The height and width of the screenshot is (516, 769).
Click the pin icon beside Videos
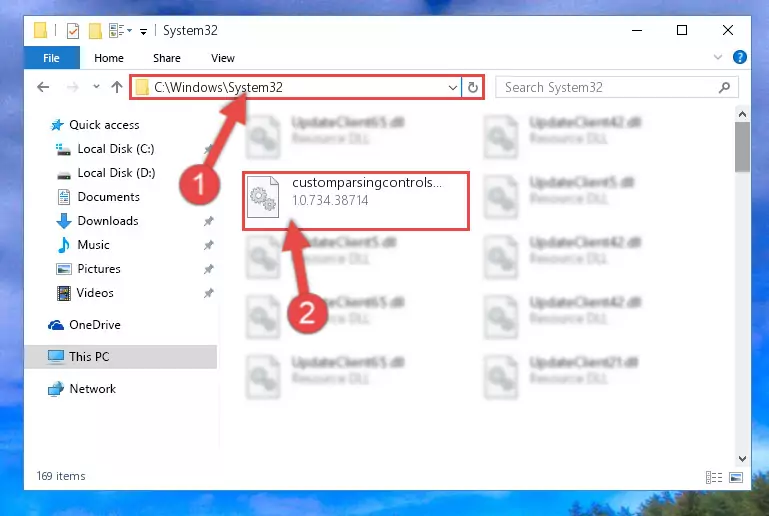coord(208,293)
